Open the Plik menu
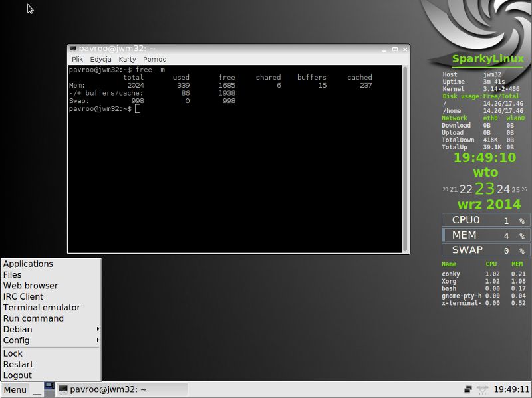Screen dimensions: 532x398 pyautogui.click(x=77, y=59)
